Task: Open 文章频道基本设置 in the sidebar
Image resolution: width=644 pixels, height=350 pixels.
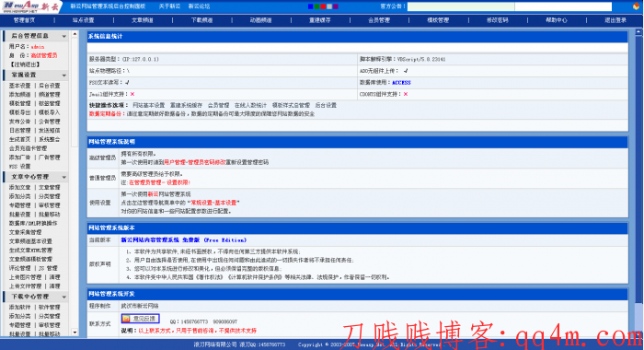Action: [x=30, y=241]
